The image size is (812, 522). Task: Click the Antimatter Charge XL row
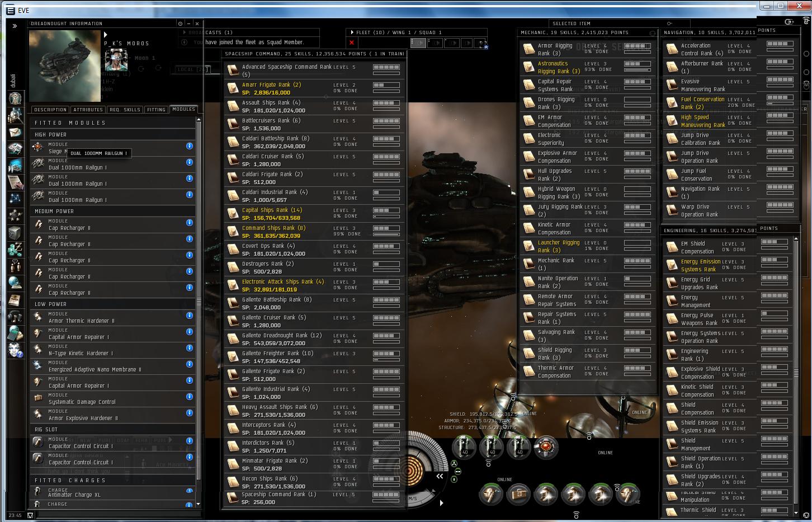pos(114,492)
